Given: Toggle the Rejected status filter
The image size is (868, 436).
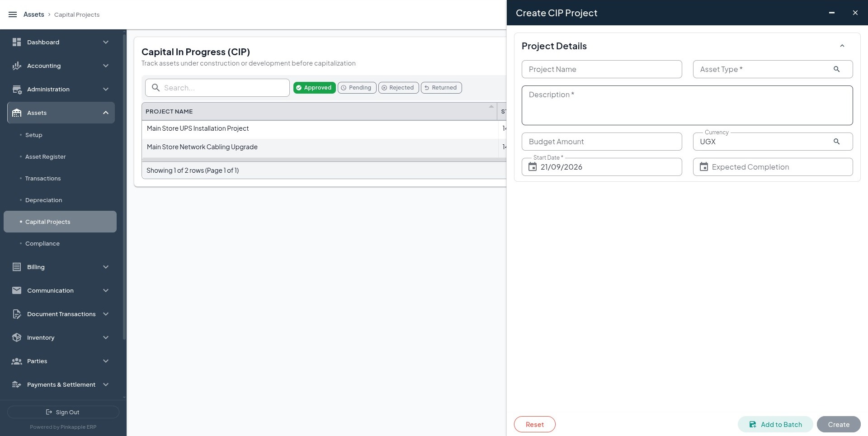Looking at the screenshot, I should [x=398, y=88].
